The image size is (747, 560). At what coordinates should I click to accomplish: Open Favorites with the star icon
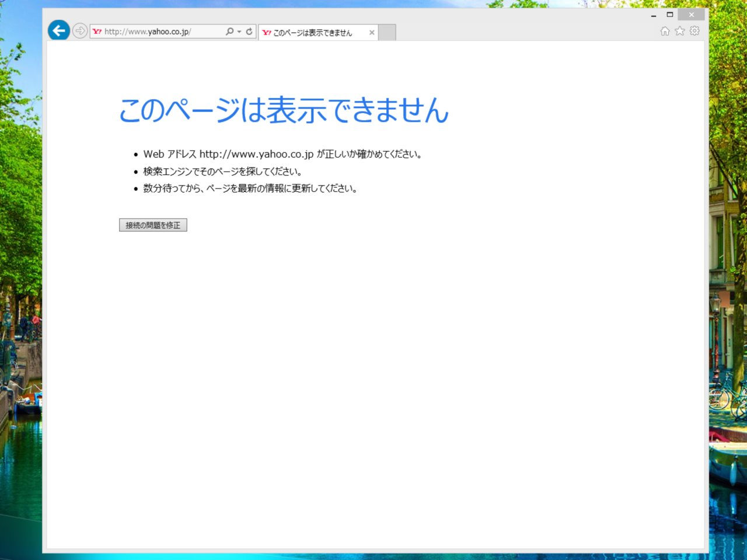coord(680,32)
